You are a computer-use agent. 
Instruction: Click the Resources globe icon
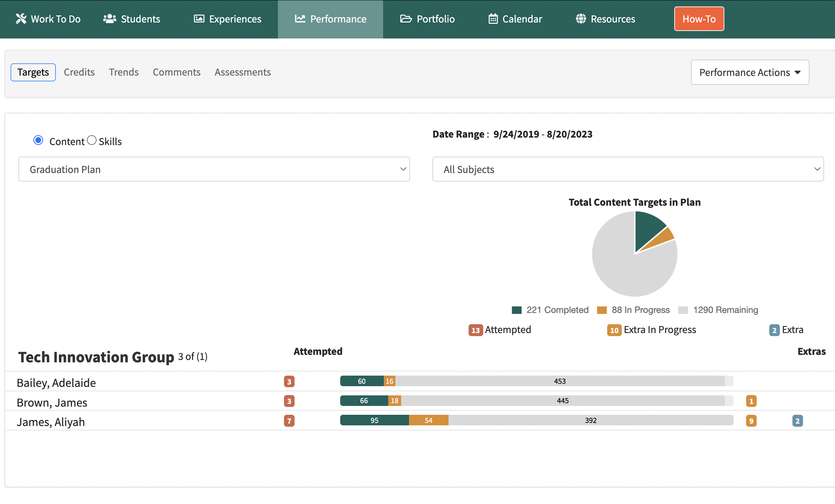(x=581, y=19)
